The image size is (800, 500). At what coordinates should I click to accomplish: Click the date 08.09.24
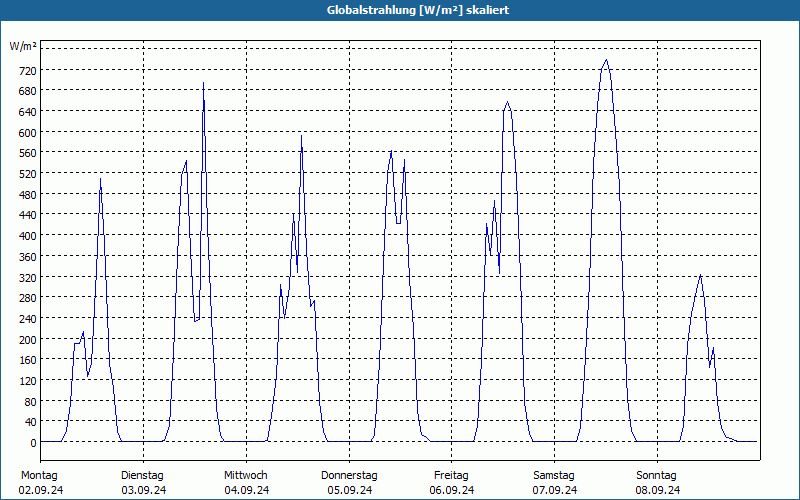point(658,490)
